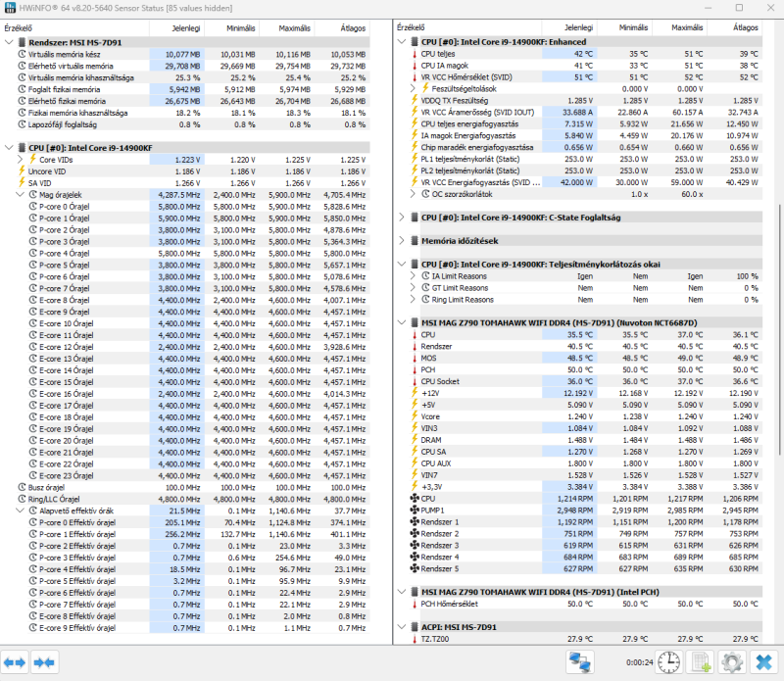Expand the Core VIDs row

coord(20,160)
